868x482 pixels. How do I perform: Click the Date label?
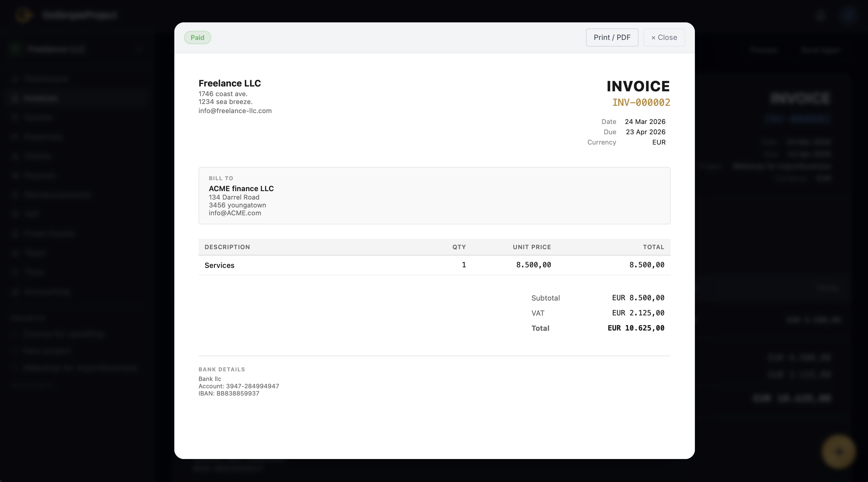click(x=609, y=122)
